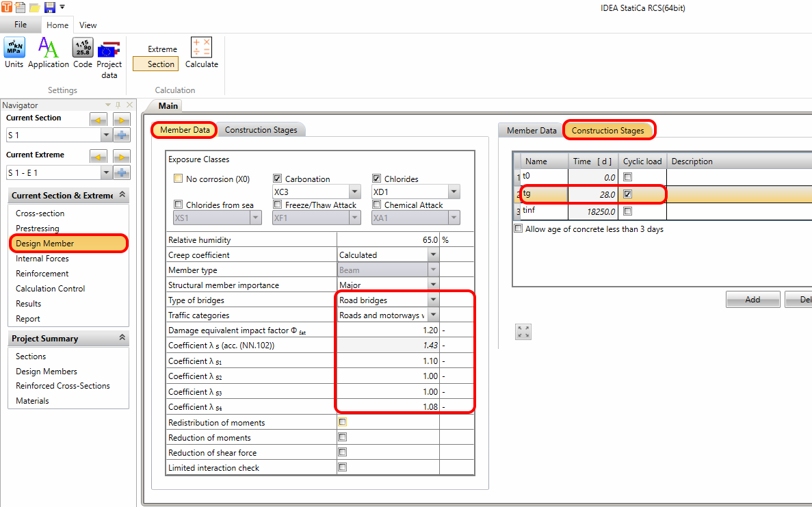Viewport: 812px width, 507px height.
Task: Open the Units settings icon
Action: coord(14,48)
